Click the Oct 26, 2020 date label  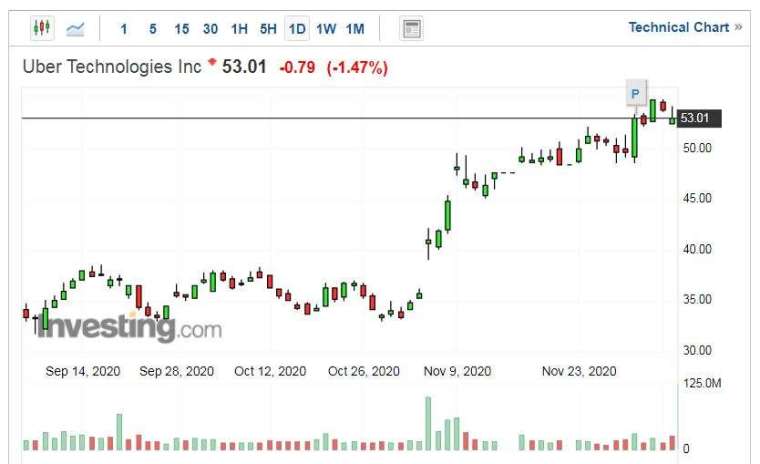[x=364, y=371]
